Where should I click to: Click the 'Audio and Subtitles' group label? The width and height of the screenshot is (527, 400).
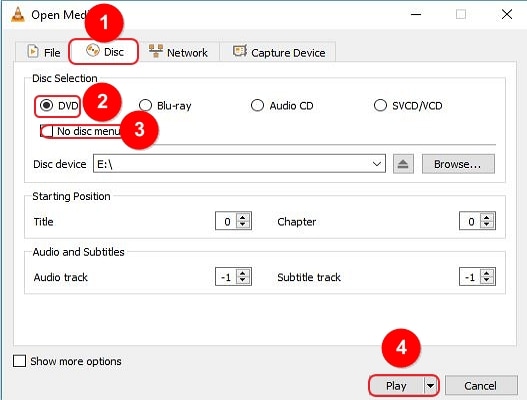pyautogui.click(x=79, y=252)
